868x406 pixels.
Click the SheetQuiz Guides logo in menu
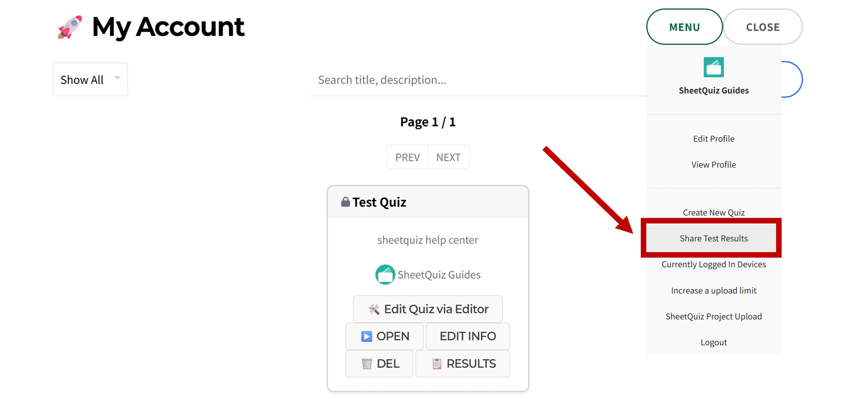click(713, 67)
